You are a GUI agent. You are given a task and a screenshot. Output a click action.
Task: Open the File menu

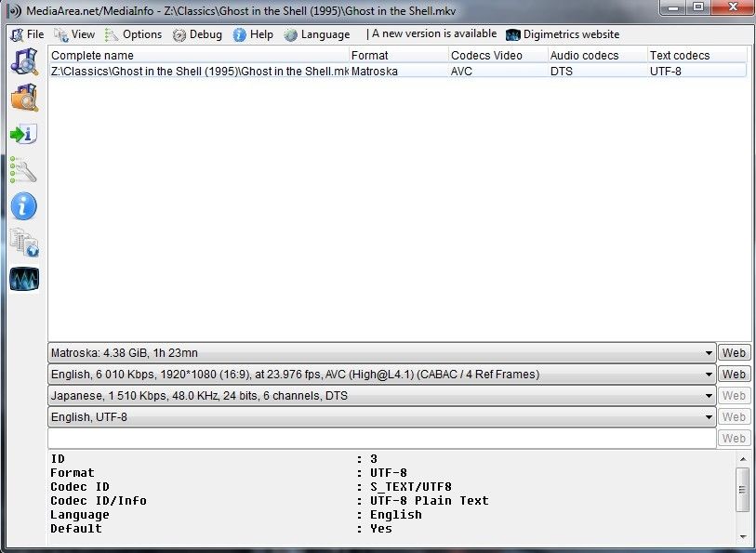click(27, 34)
